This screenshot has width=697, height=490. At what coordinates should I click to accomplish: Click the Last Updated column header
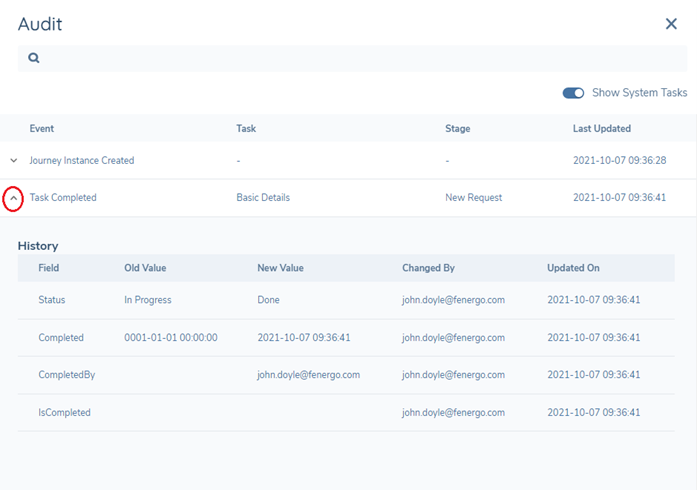(601, 129)
